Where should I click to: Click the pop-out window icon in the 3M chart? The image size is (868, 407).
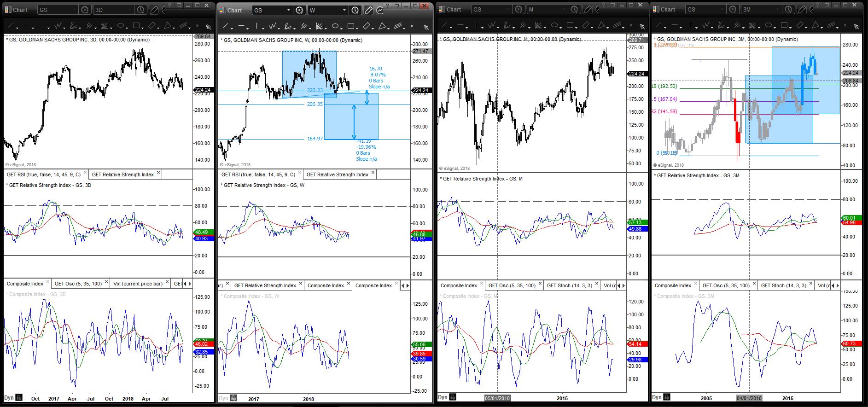click(x=827, y=6)
